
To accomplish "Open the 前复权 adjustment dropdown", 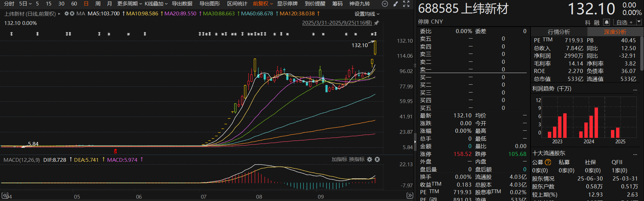I will click(263, 4).
